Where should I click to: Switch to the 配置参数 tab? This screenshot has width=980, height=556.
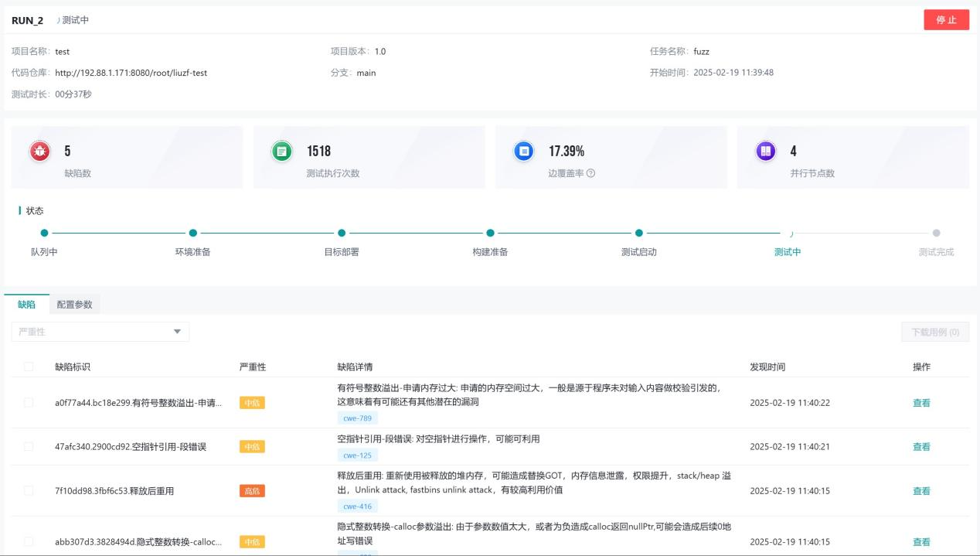[x=74, y=305]
